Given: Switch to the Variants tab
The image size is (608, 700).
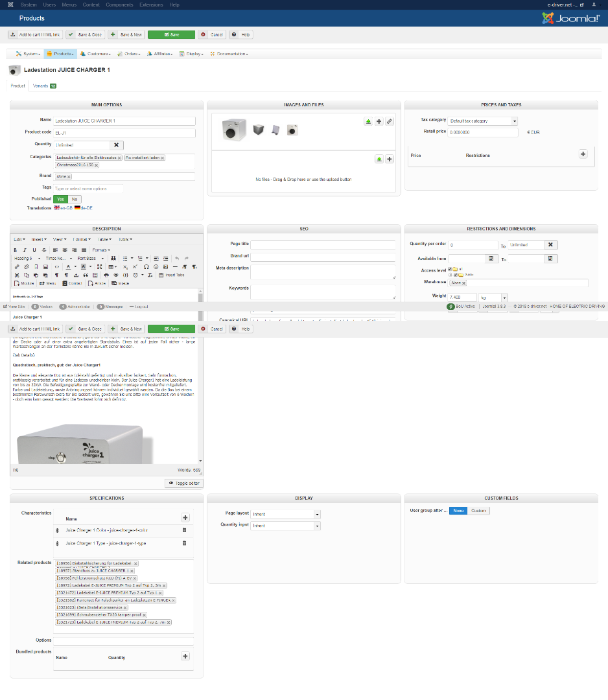Looking at the screenshot, I should click(x=44, y=86).
